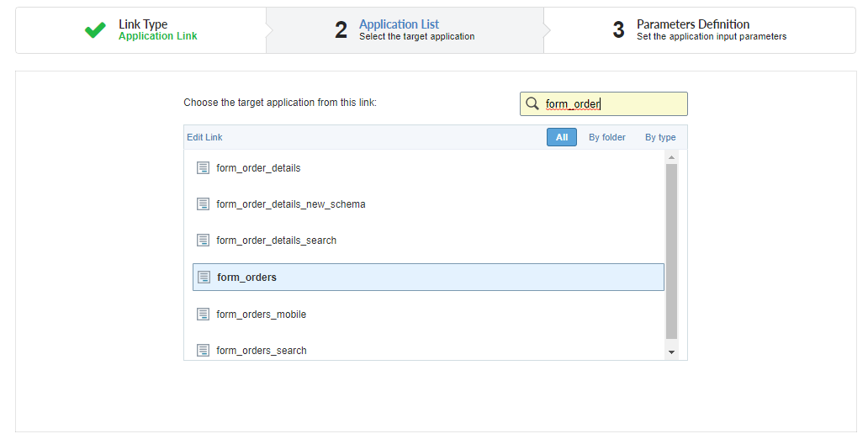Click the icon next to form_order_details_new_schema
Viewport: 868px width, 439px height.
click(x=203, y=204)
